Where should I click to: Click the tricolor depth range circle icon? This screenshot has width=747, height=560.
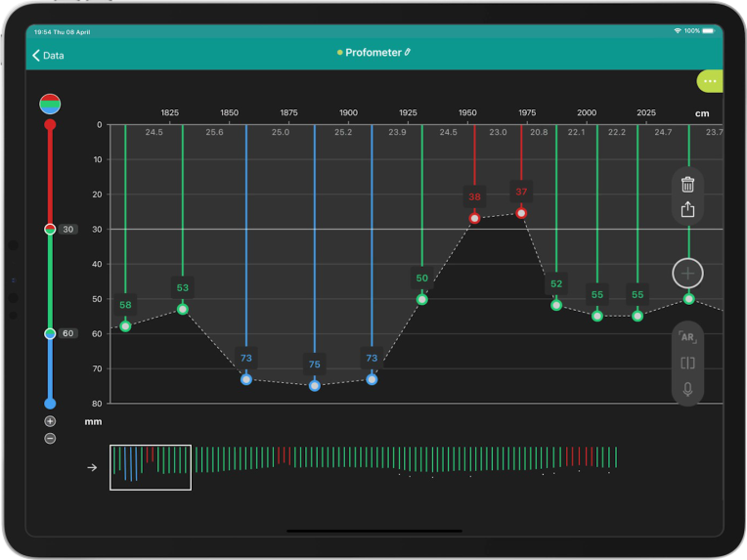50,104
